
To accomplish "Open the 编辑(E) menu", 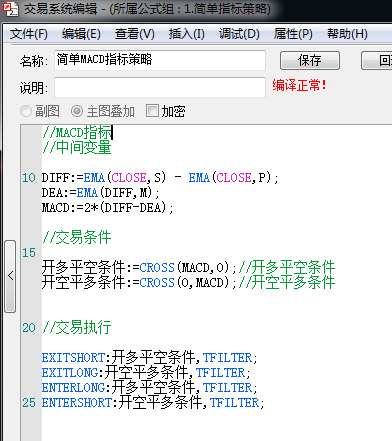I will click(81, 34).
